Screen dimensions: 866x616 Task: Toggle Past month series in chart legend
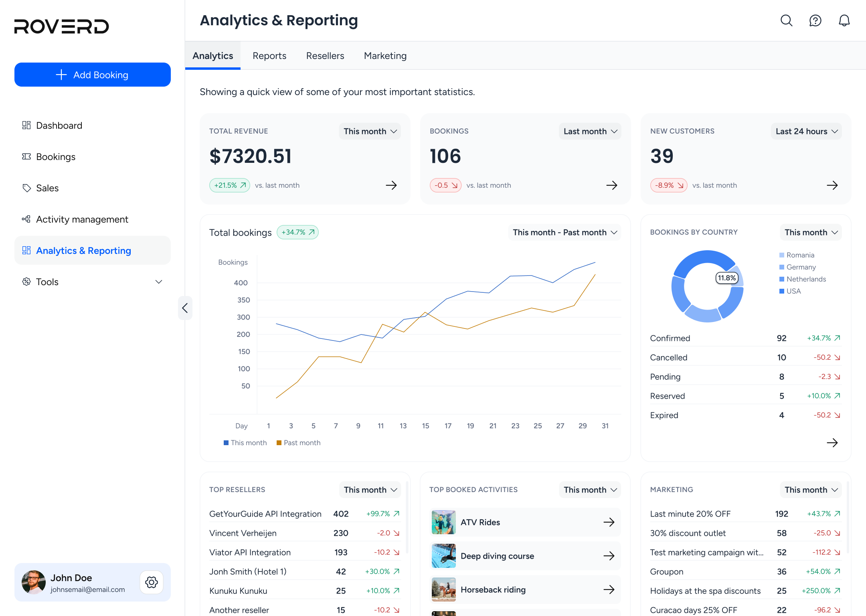[298, 443]
